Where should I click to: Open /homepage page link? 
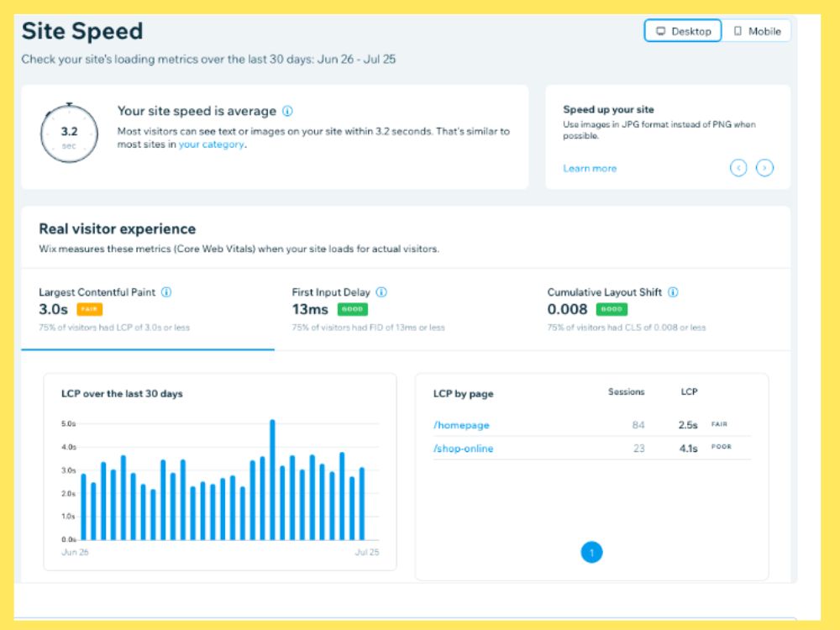(x=461, y=425)
